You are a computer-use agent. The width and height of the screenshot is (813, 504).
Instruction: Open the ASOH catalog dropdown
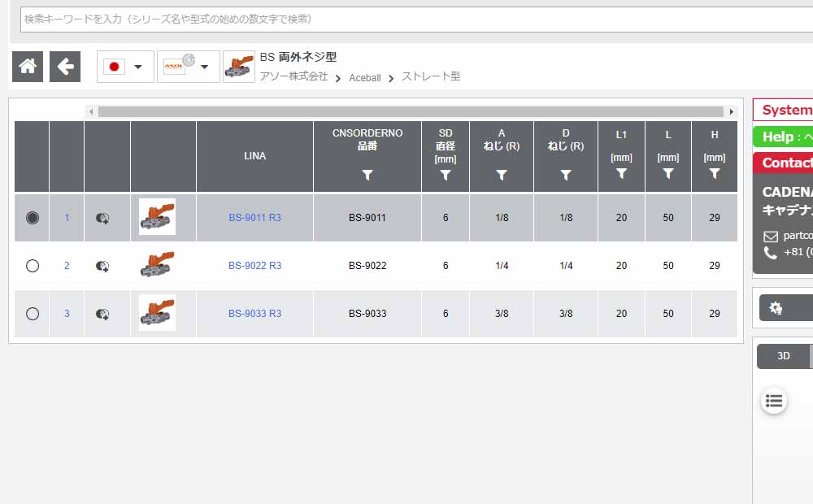188,67
